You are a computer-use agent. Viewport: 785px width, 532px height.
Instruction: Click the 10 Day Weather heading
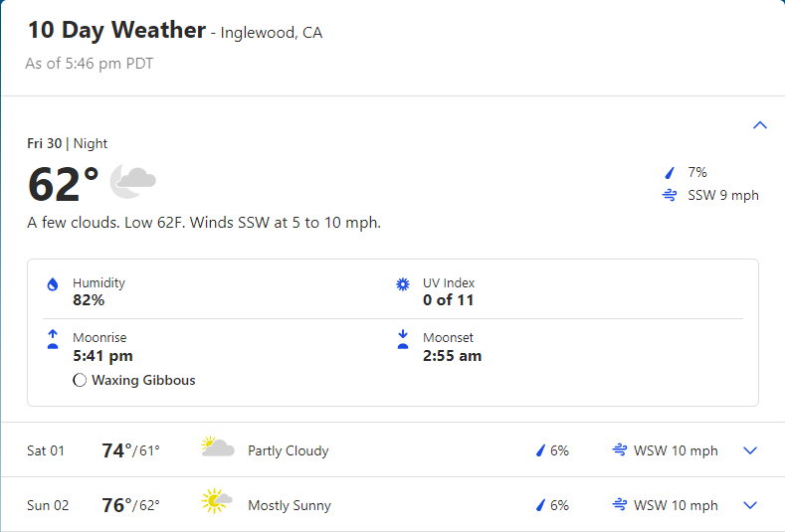[116, 30]
